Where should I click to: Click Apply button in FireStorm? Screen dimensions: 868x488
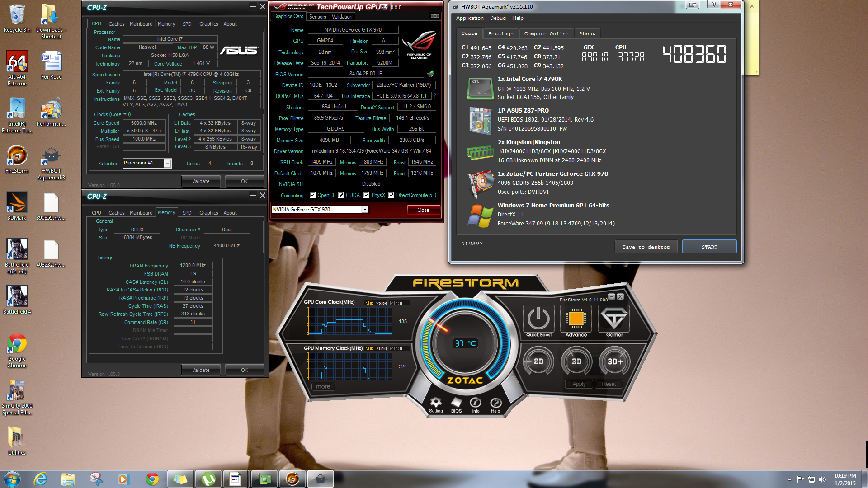[579, 384]
